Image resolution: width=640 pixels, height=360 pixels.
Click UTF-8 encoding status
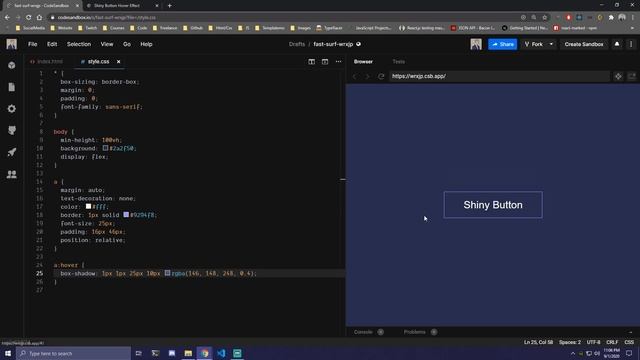point(593,342)
